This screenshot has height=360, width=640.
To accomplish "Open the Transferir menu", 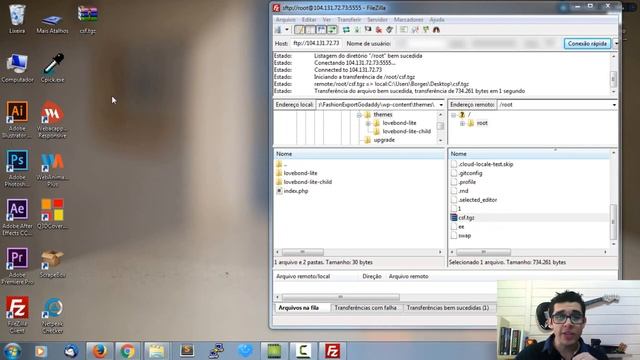I will tap(349, 20).
